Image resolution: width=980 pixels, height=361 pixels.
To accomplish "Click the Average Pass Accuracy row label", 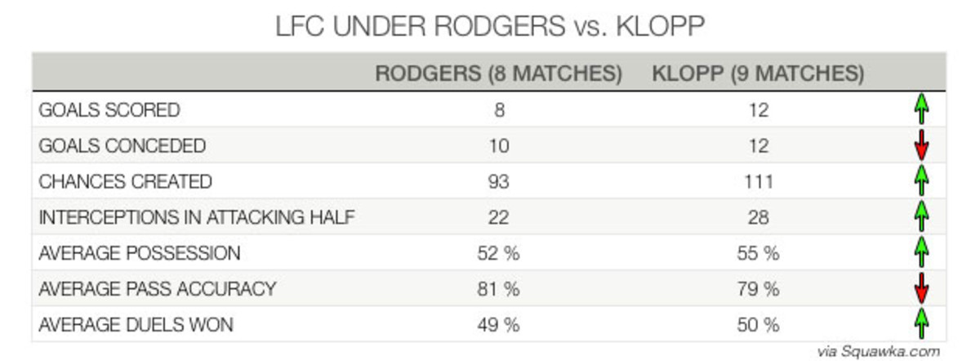I will (157, 289).
